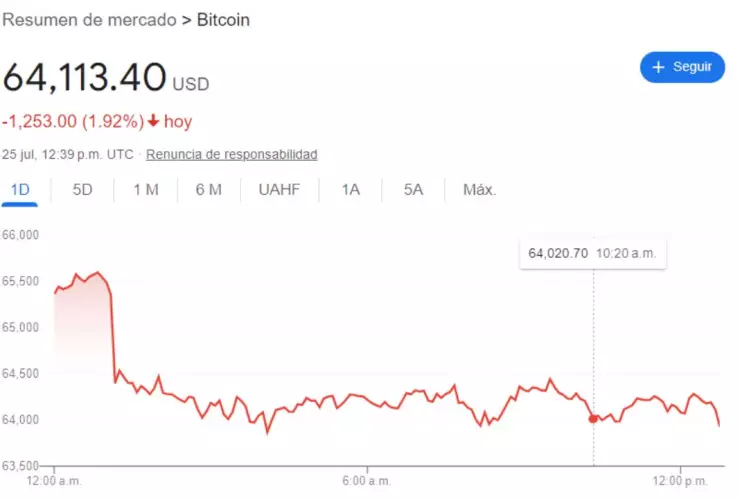The image size is (740, 499).
Task: Show the Máx. full history tab
Action: coord(479,190)
